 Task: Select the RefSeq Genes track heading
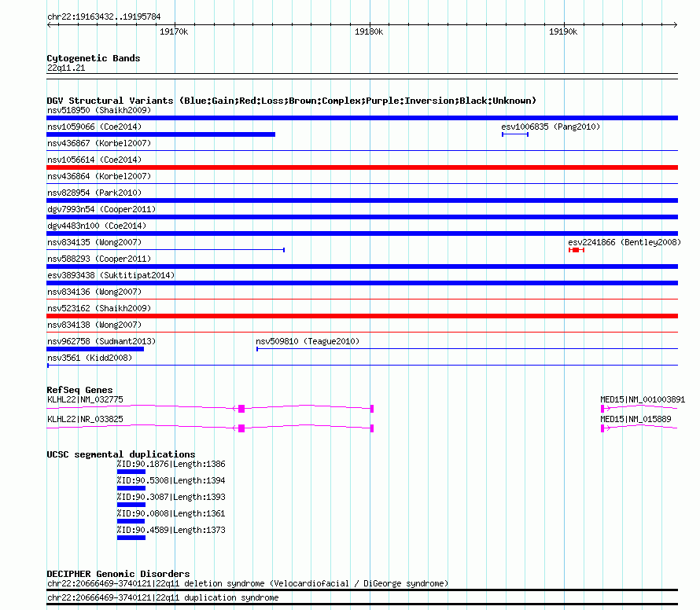[x=80, y=390]
